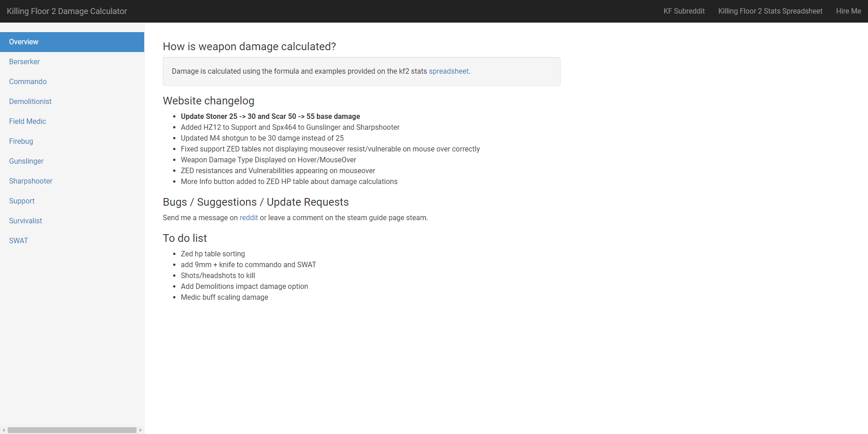Select Support in the sidebar
868x434 pixels.
coord(72,201)
